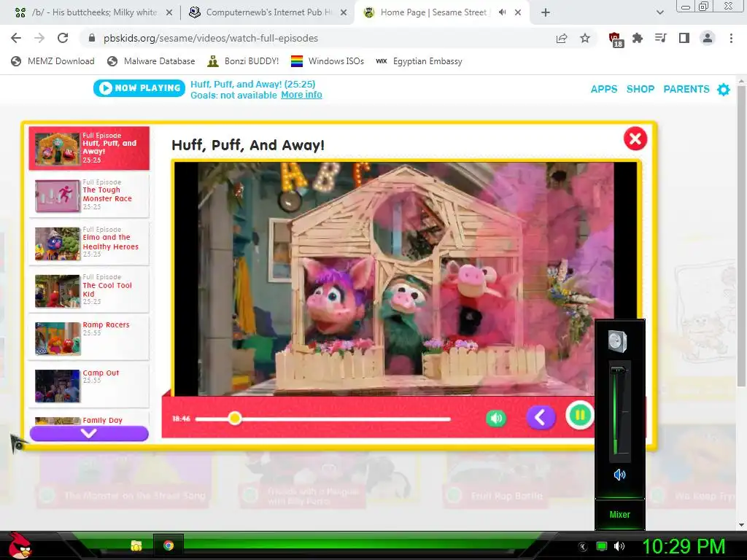Play The Cool Tool Kid episode
Viewport: 747px width, 560px height.
coord(89,291)
